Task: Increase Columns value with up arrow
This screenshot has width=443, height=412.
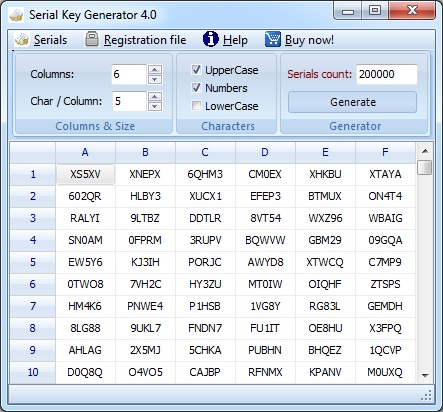Action: 155,69
